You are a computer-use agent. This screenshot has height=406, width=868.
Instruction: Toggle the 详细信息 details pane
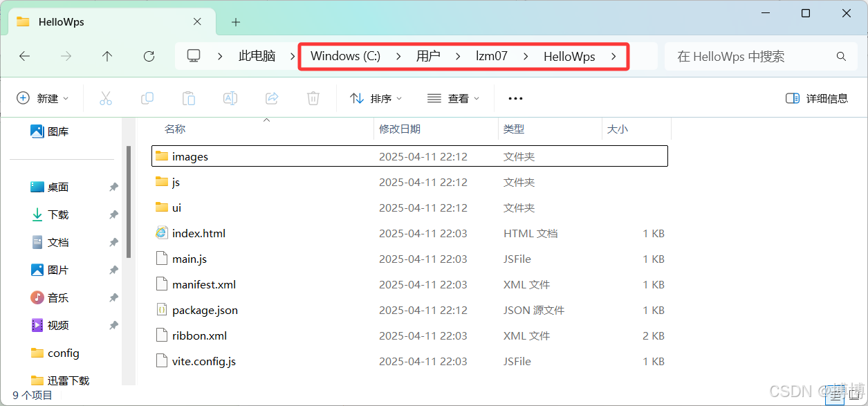click(x=817, y=98)
